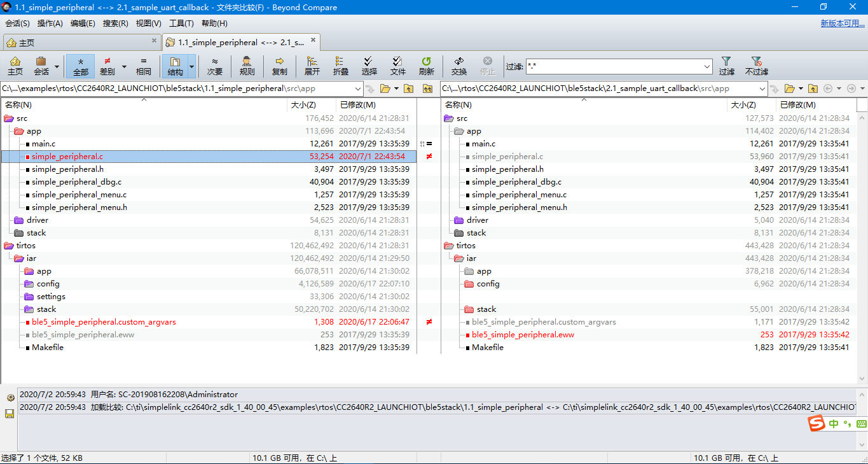Click the log pane save icon

click(10, 414)
